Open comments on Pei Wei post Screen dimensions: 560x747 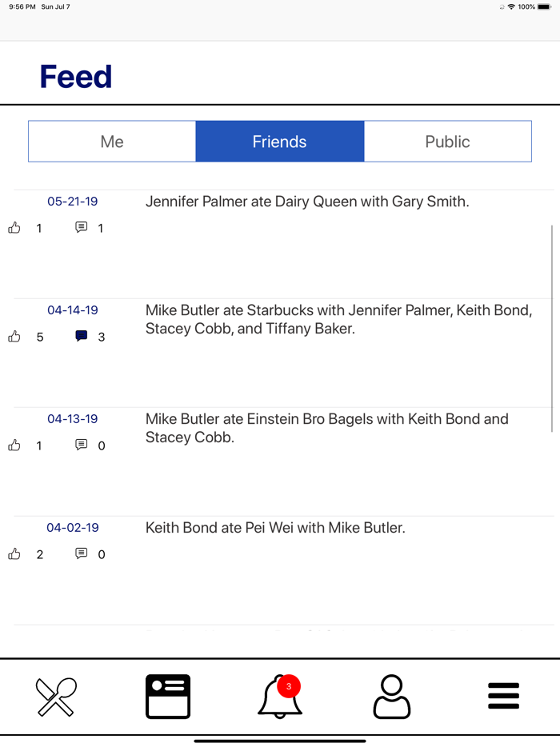click(82, 553)
